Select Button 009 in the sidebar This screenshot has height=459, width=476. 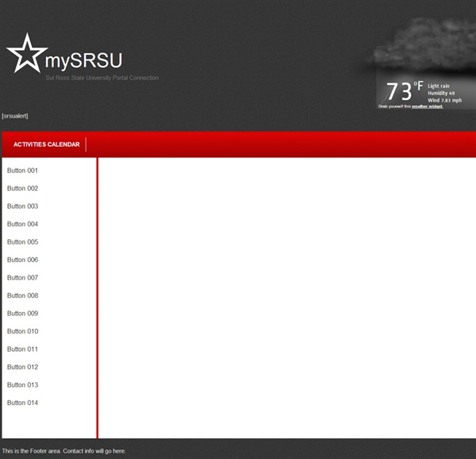[22, 314]
